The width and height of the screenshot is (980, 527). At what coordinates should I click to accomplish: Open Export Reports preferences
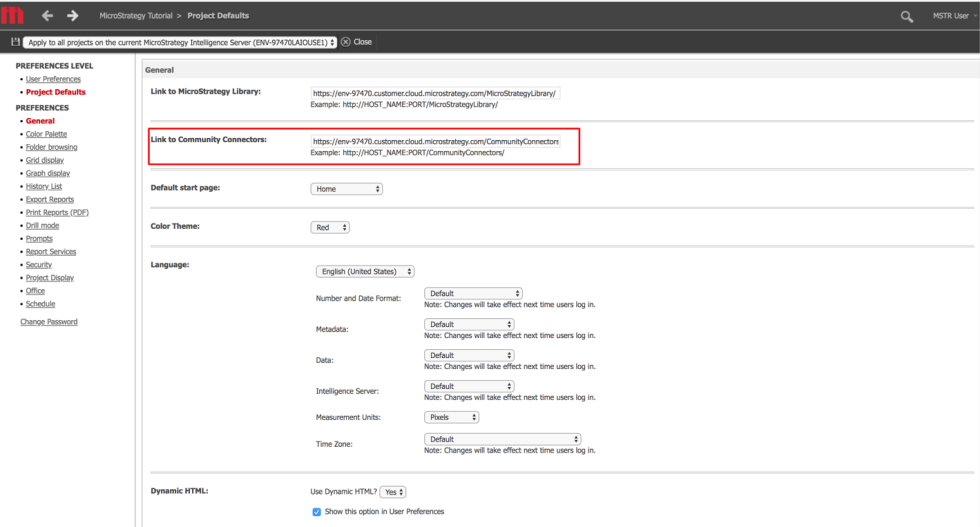[x=49, y=199]
